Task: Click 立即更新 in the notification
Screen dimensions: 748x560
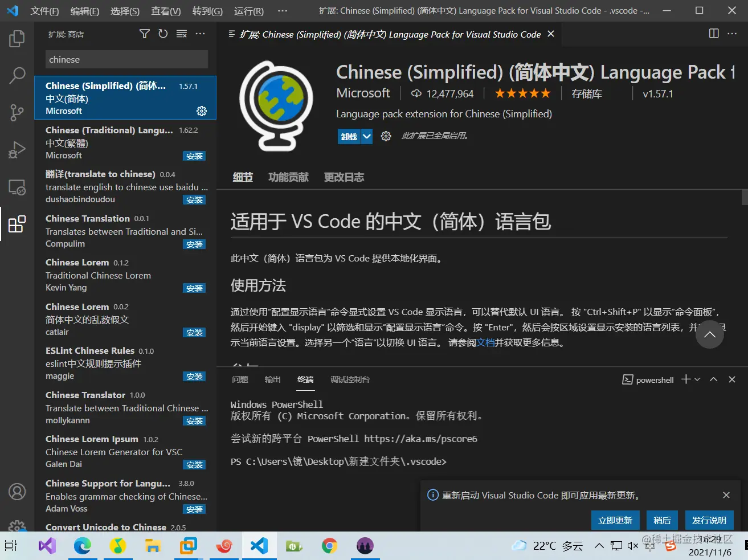Action: point(615,520)
